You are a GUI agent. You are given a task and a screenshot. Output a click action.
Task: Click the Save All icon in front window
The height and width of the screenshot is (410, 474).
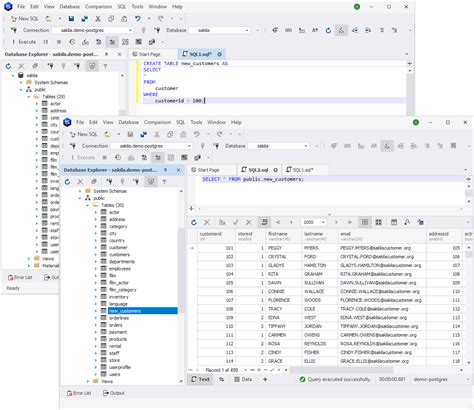144,134
